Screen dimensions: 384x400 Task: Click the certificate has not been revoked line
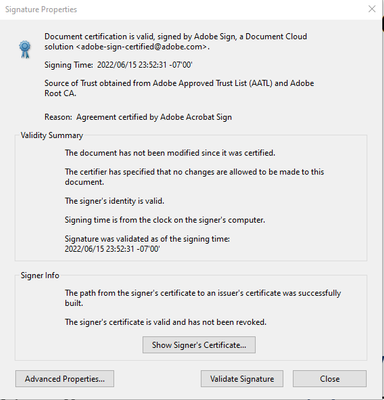[166, 322]
